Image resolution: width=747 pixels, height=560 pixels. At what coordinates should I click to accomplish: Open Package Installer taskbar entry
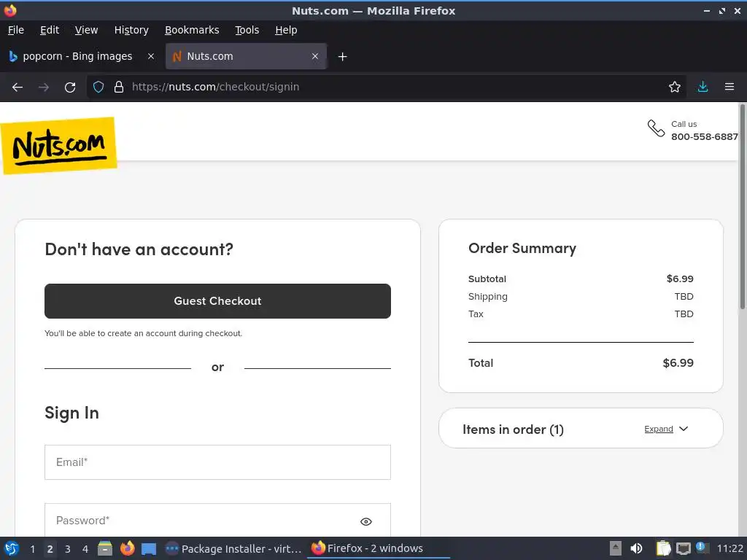[233, 548]
